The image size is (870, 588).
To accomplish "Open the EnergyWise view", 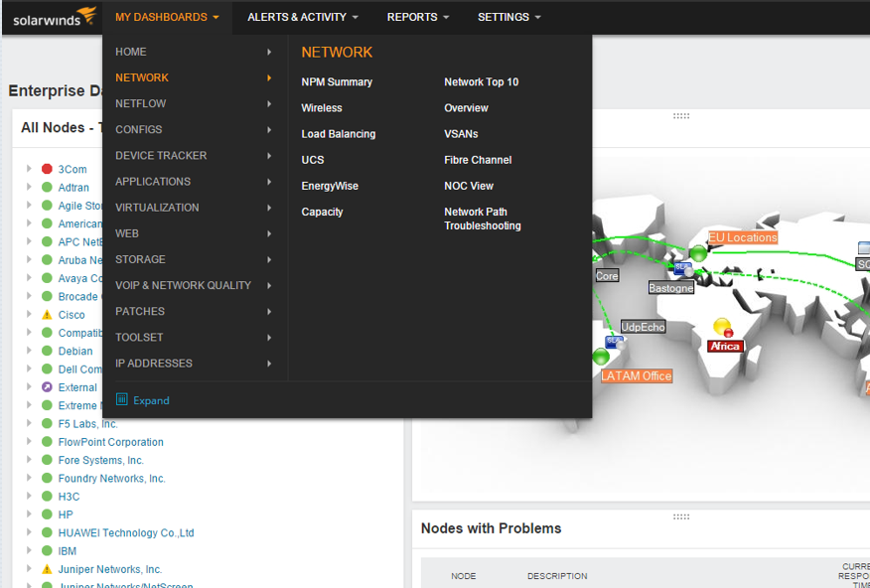I will [x=330, y=186].
